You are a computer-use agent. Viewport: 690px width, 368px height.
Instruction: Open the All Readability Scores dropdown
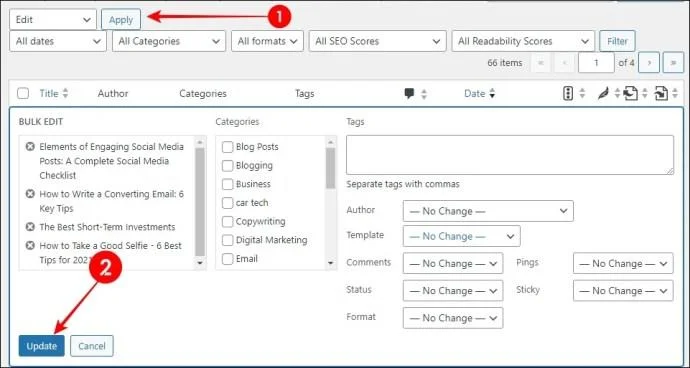[x=523, y=41]
